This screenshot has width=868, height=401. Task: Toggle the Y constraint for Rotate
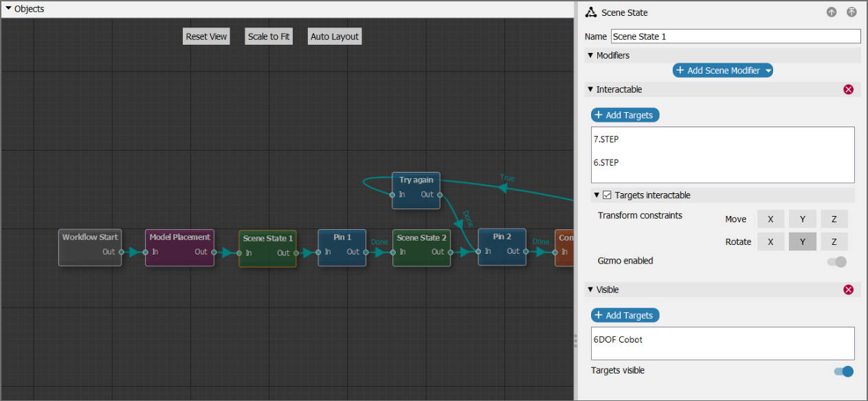click(x=802, y=241)
